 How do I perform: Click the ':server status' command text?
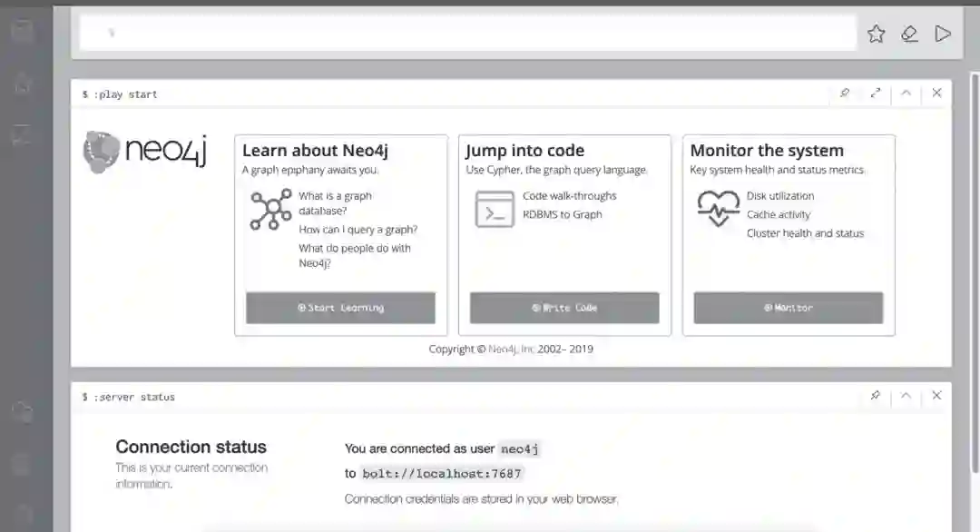(x=133, y=397)
